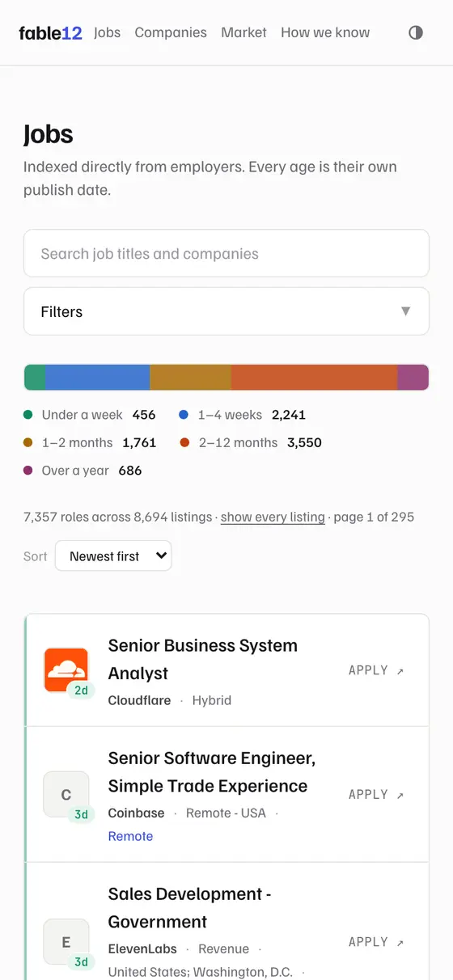This screenshot has width=453, height=980.
Task: Click the Filters disclosure triangle
Action: tap(406, 311)
